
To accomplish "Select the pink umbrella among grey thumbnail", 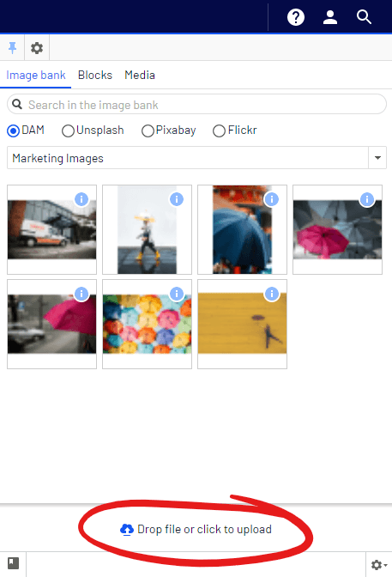I will (337, 229).
